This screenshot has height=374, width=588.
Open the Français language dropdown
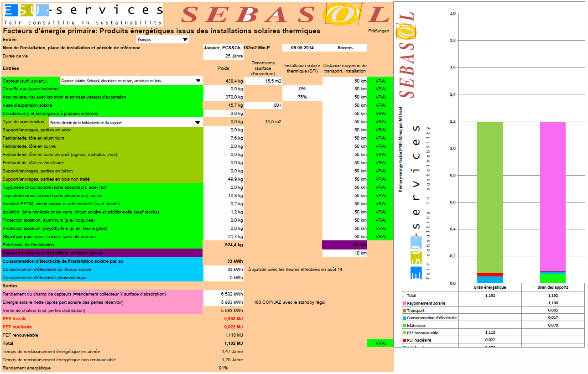click(x=185, y=40)
